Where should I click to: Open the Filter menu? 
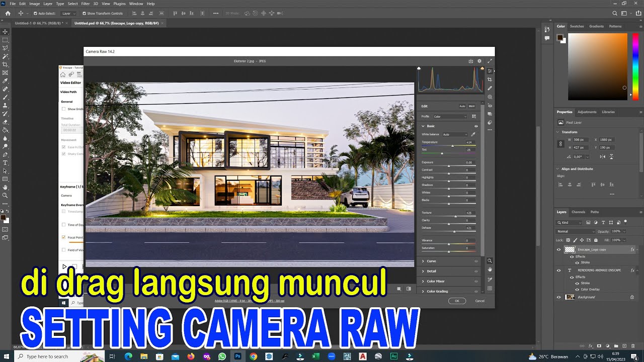tap(86, 4)
